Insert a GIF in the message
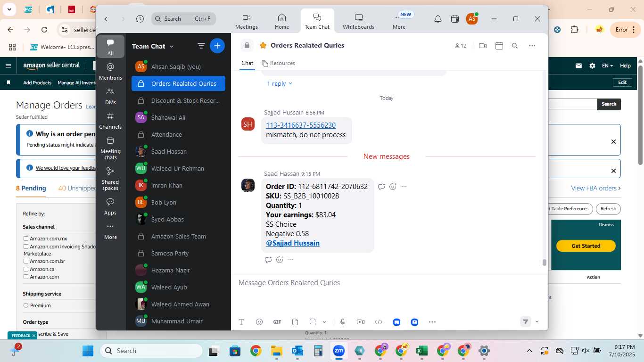Viewport: 644px width, 362px height. coord(277,322)
